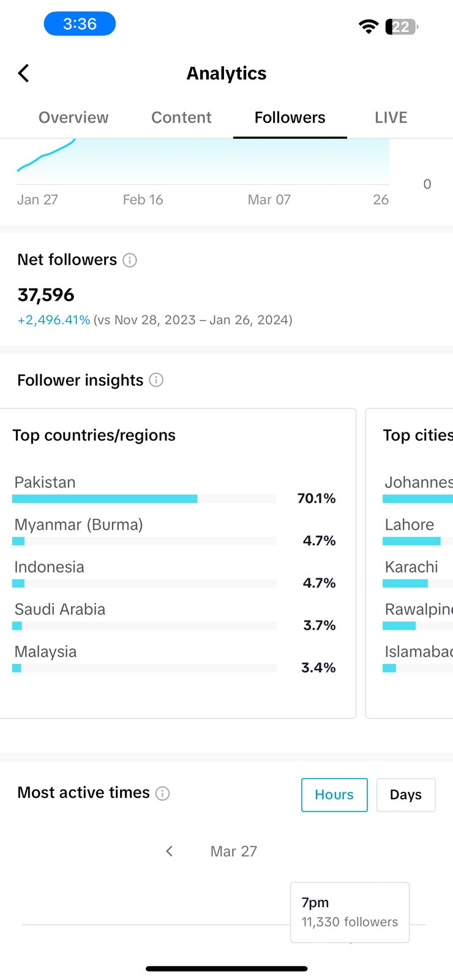Open the Overview tab
Image resolution: width=453 pixels, height=980 pixels.
point(73,118)
